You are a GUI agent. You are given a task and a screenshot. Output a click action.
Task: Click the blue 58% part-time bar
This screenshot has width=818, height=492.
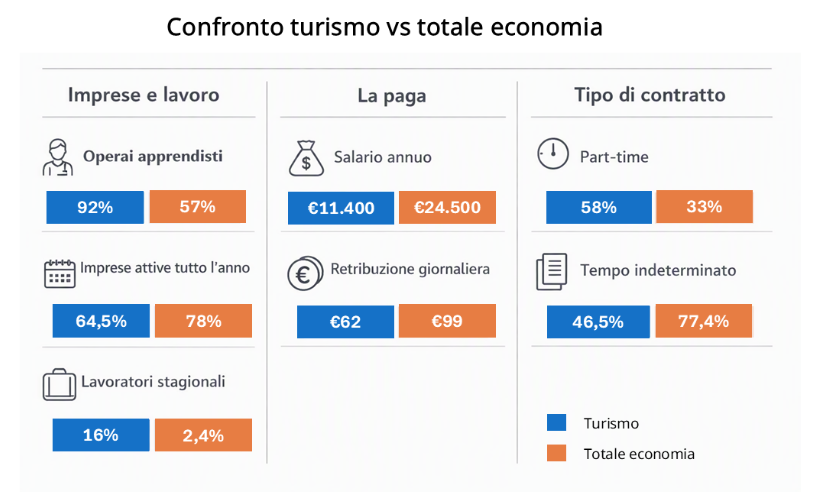point(599,207)
